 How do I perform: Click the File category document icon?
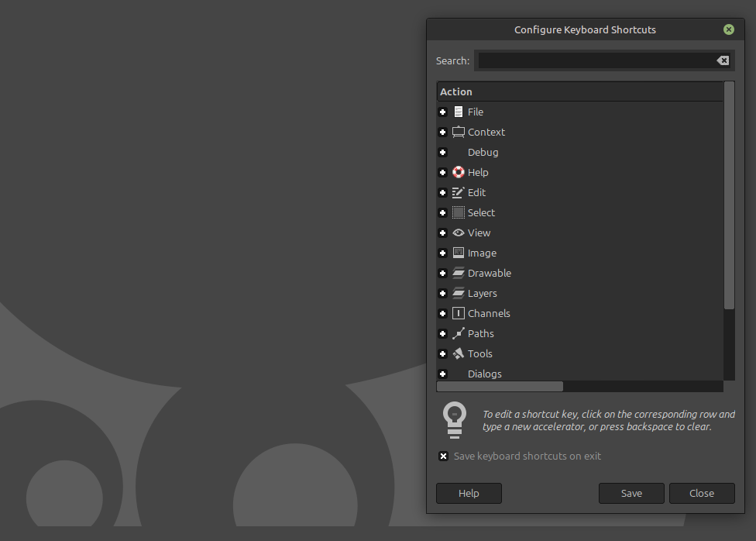click(x=458, y=112)
